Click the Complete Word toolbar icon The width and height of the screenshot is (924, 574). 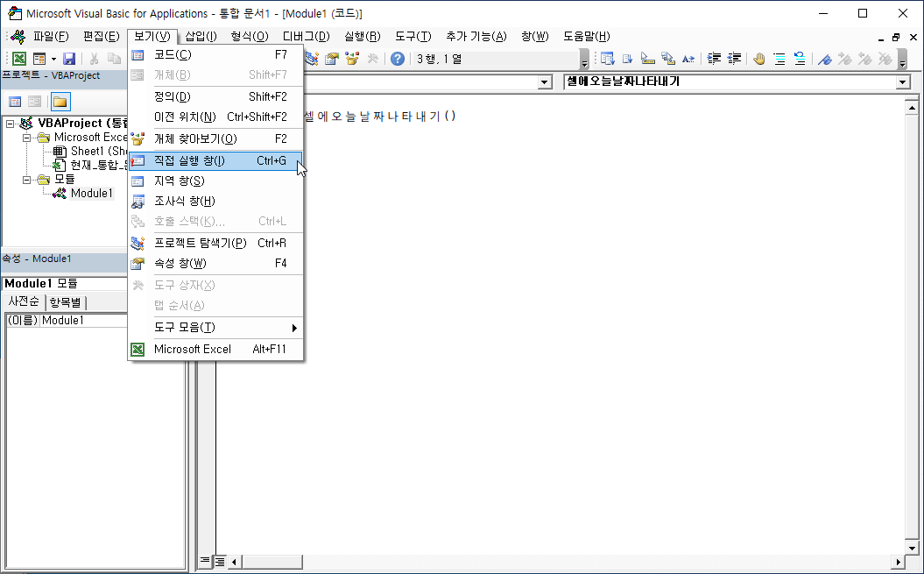pyautogui.click(x=688, y=59)
